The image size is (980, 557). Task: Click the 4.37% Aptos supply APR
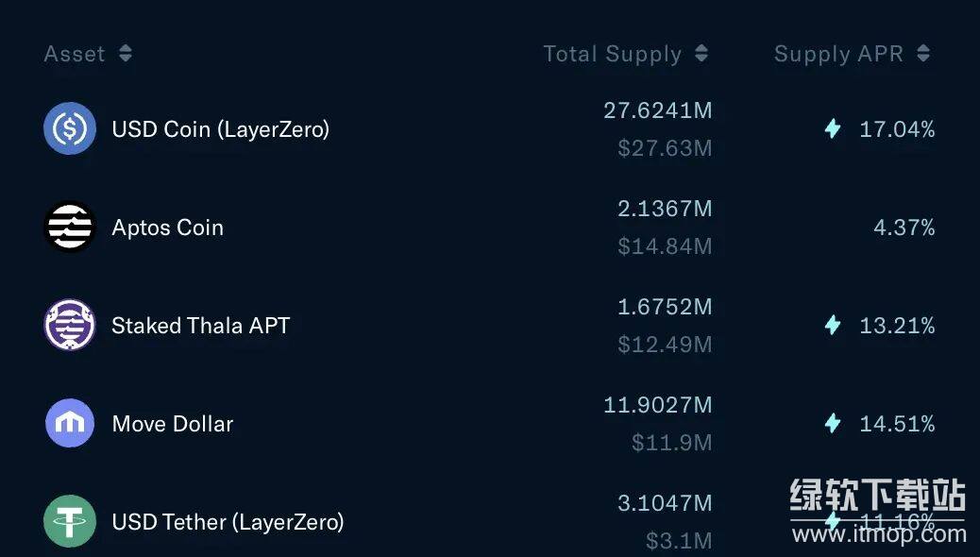point(904,228)
